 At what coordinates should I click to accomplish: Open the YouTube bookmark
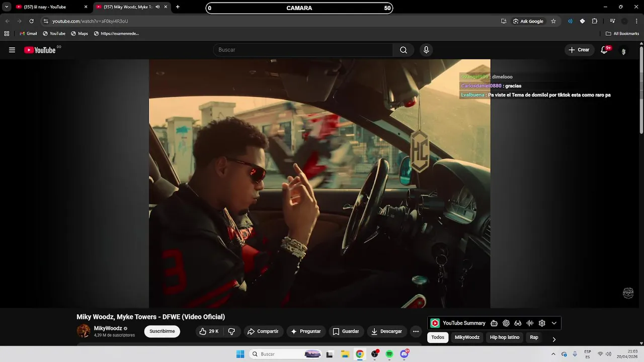click(x=54, y=34)
